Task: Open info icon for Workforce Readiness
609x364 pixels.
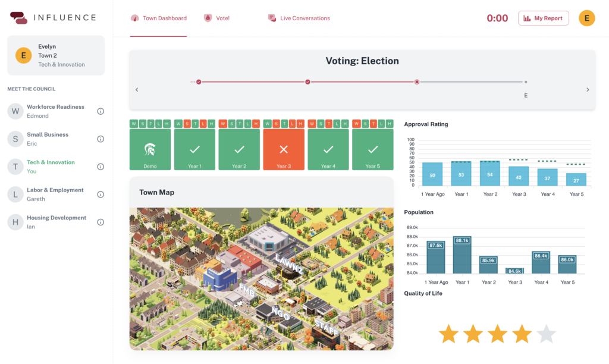Action: tap(101, 111)
